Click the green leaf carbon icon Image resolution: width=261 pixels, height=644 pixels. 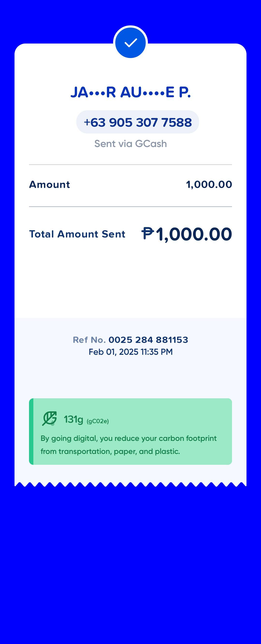point(50,418)
